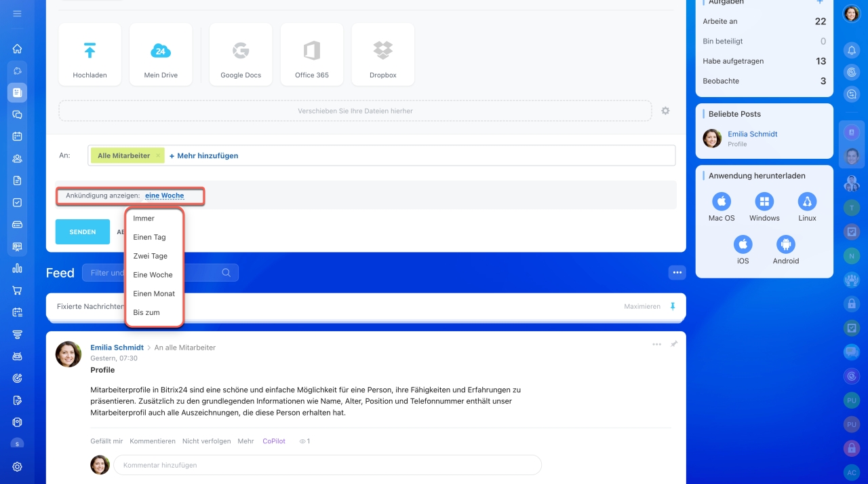Screen dimensions: 868x484
Task: Click the search magnifier in Feed filter
Action: tap(226, 273)
